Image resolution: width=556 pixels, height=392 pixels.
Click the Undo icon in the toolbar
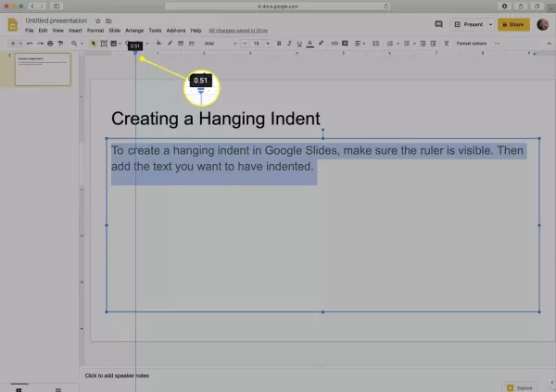click(30, 44)
